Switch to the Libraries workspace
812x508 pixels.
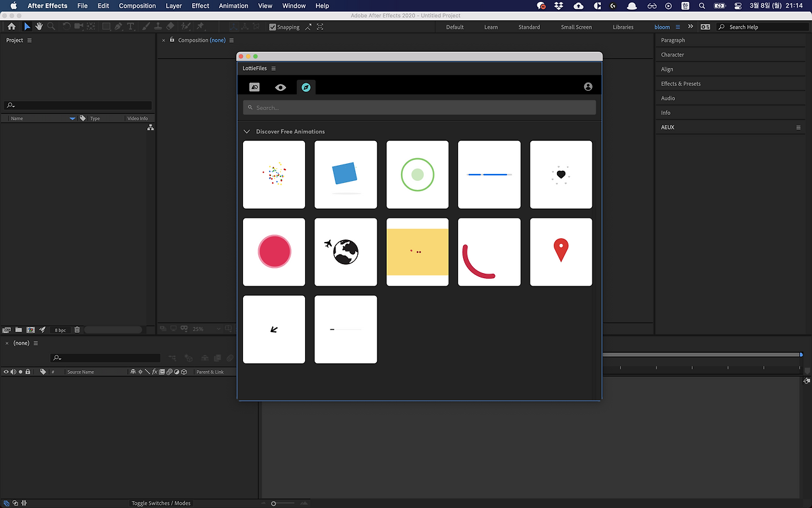pos(623,27)
